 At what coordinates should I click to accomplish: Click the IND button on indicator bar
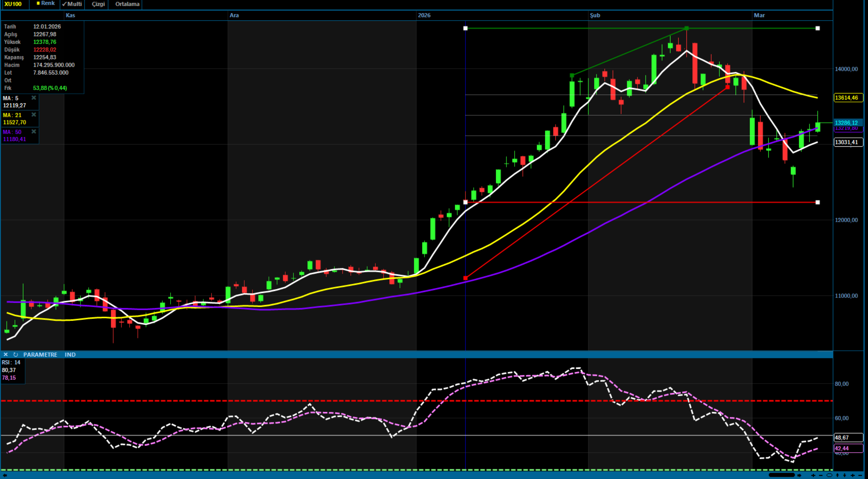tap(70, 354)
